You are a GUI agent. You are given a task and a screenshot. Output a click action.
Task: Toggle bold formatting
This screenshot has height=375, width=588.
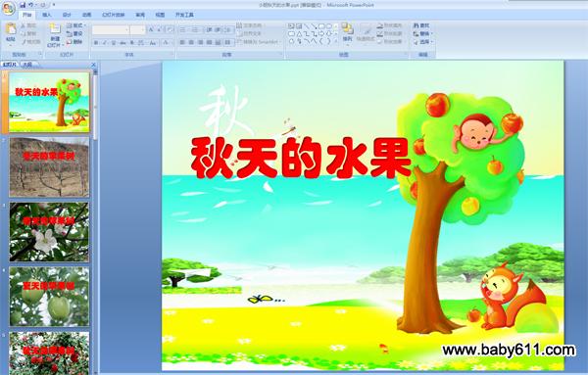coord(96,43)
